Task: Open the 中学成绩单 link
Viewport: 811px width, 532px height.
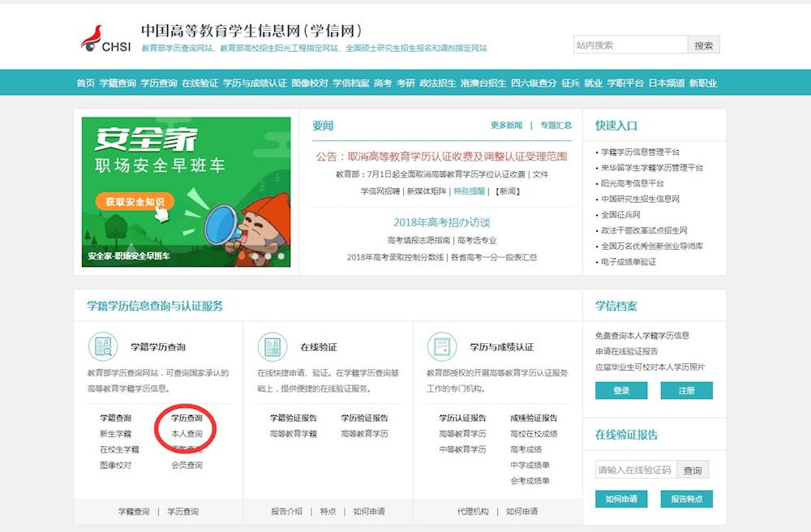Action: pos(530,466)
